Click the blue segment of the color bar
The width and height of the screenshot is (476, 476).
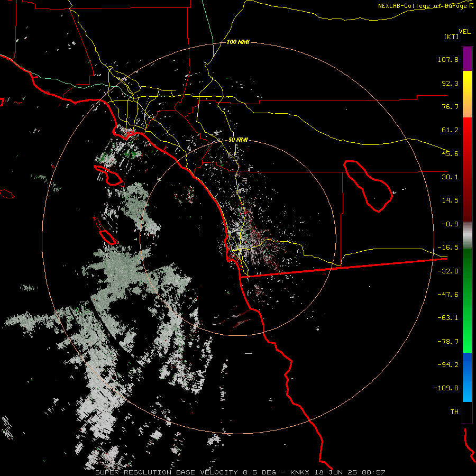(467, 377)
